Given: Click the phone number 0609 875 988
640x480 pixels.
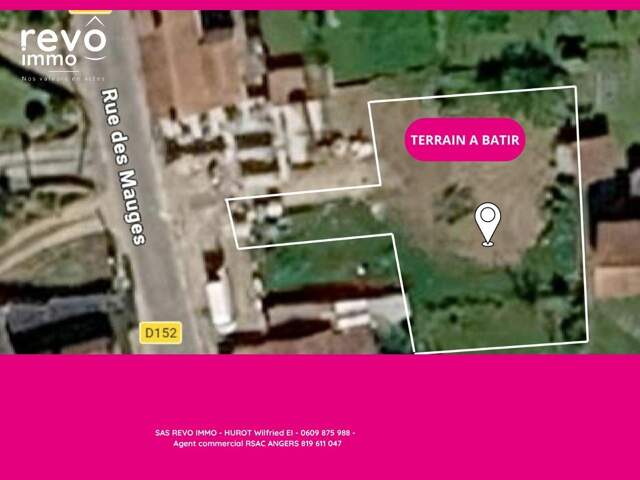Looking at the screenshot, I should pyautogui.click(x=325, y=433).
